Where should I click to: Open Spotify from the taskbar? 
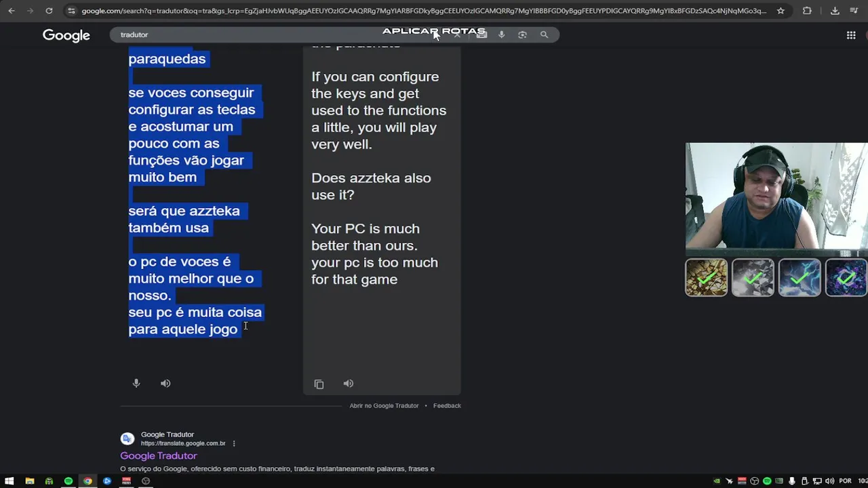[x=68, y=481]
